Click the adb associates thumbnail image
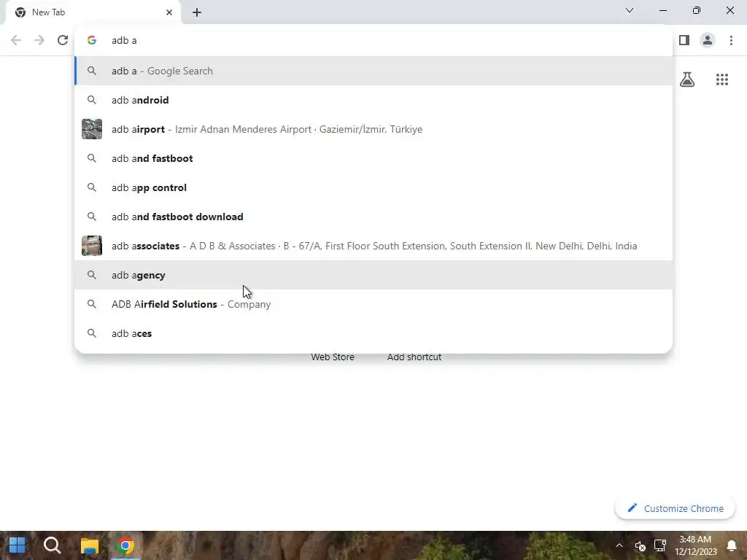 (92, 246)
